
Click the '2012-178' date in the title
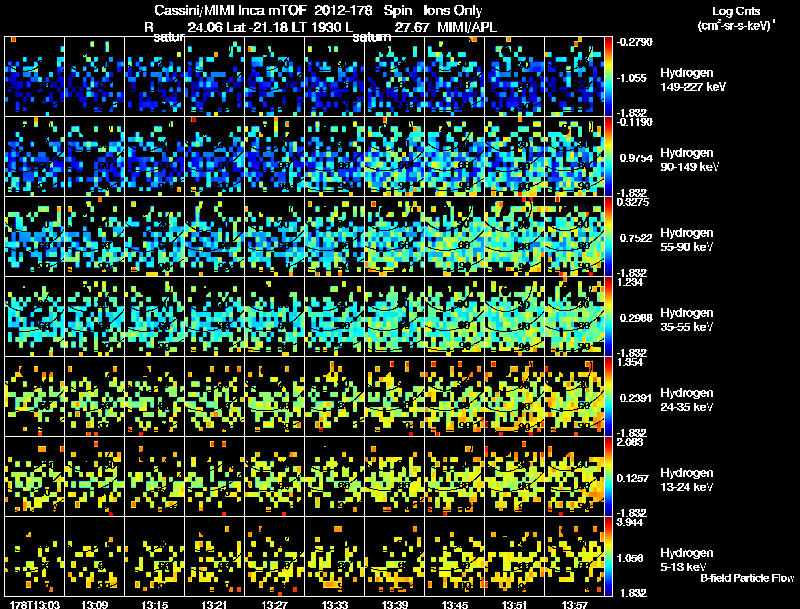(343, 10)
